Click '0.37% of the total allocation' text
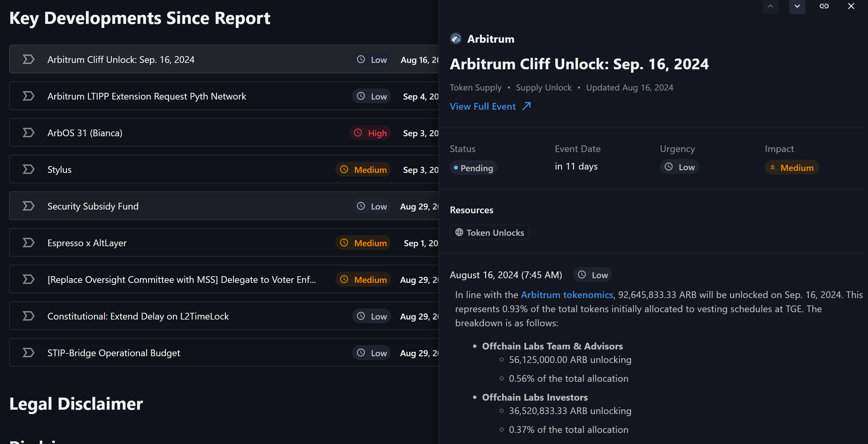This screenshot has width=868, height=444. [x=568, y=430]
